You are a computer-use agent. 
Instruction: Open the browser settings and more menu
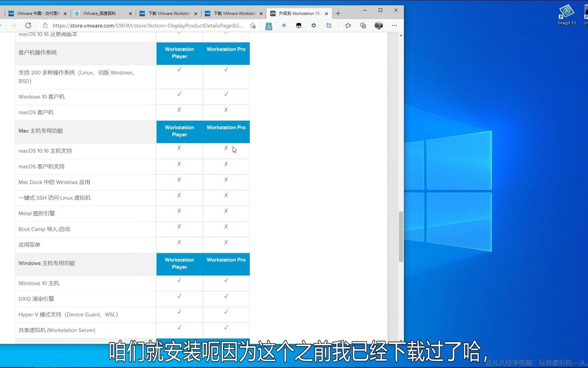click(394, 26)
